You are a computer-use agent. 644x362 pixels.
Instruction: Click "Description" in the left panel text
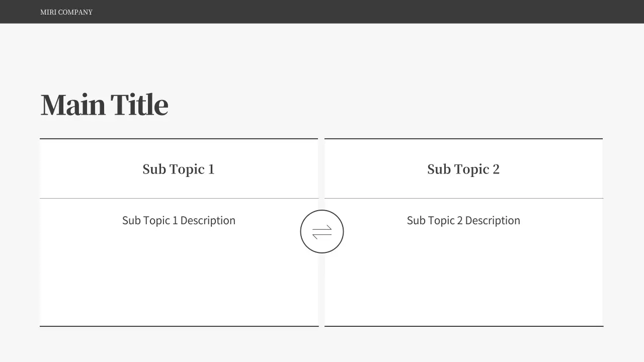click(x=208, y=221)
